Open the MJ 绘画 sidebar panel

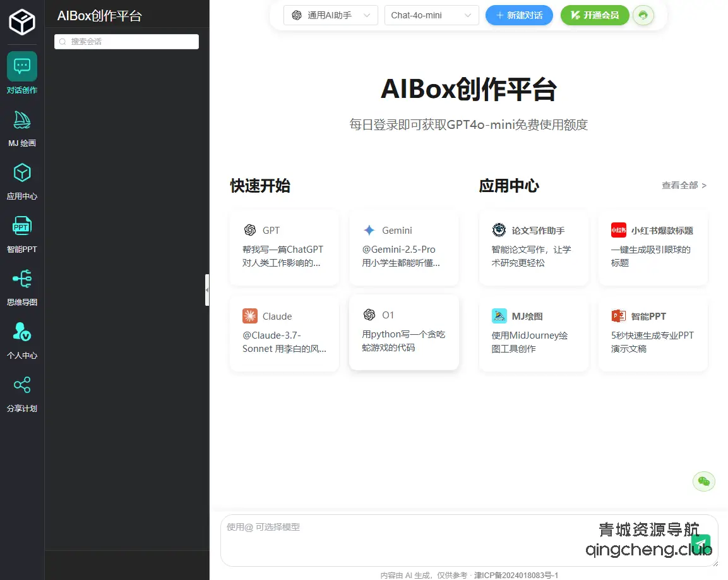(22, 126)
